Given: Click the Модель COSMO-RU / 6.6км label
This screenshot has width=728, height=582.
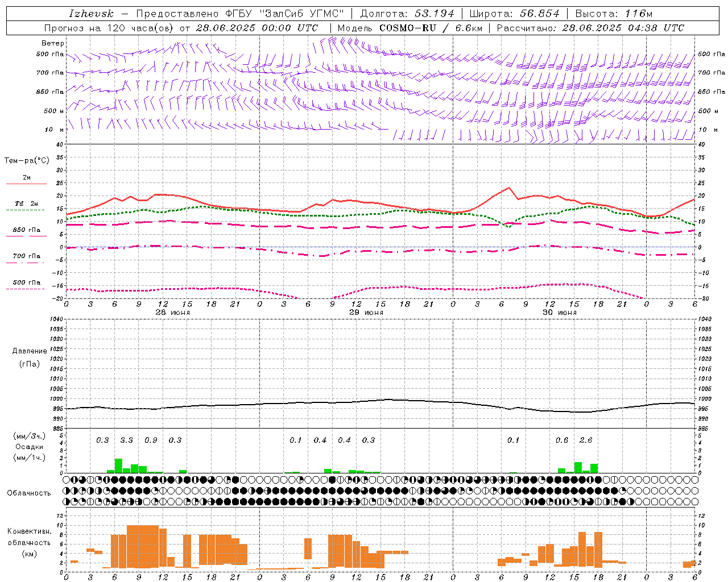Looking at the screenshot, I should [410, 28].
